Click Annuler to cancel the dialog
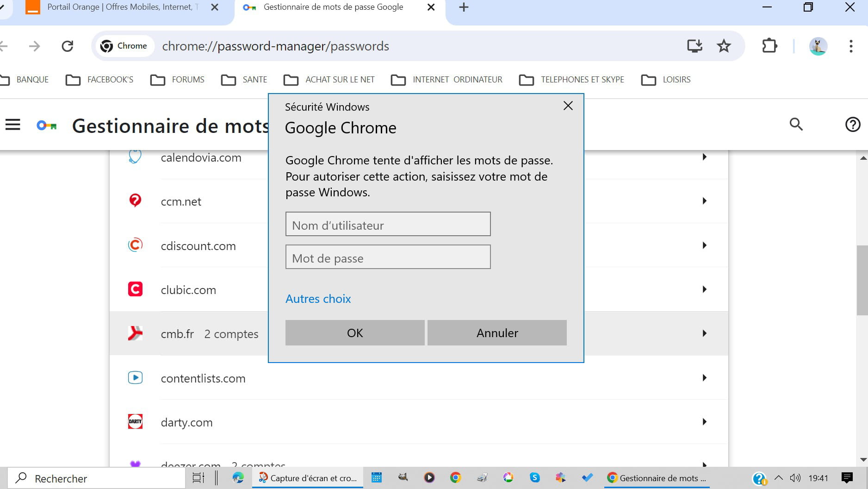 (x=497, y=332)
